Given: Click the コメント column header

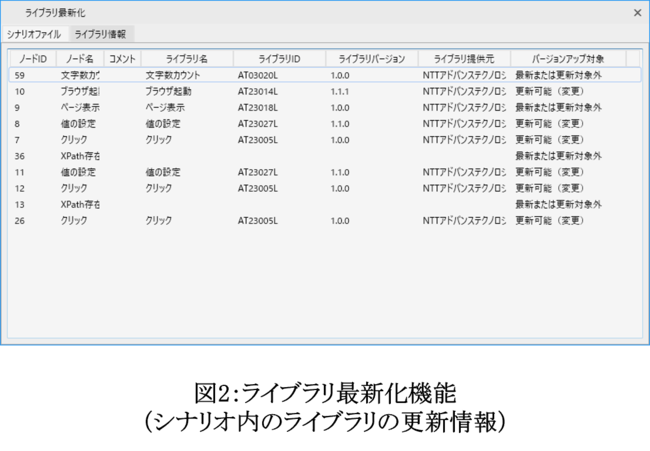Looking at the screenshot, I should (x=122, y=58).
